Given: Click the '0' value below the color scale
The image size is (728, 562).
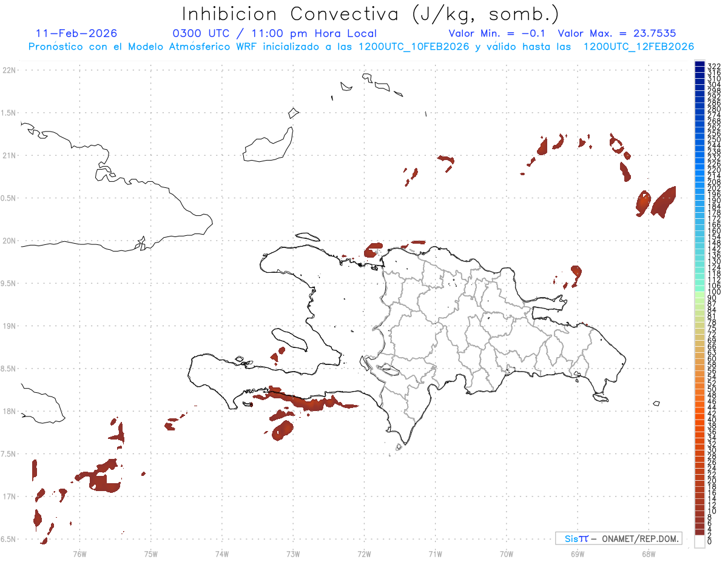Looking at the screenshot, I should pyautogui.click(x=710, y=540).
